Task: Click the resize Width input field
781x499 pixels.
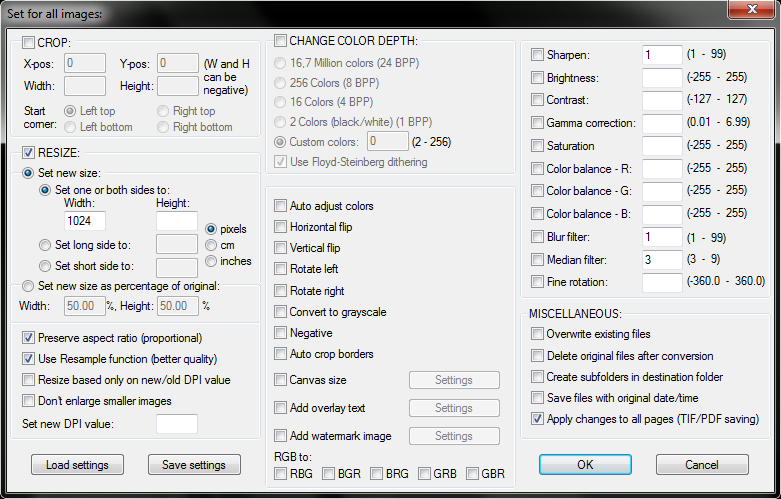Action: 85,221
